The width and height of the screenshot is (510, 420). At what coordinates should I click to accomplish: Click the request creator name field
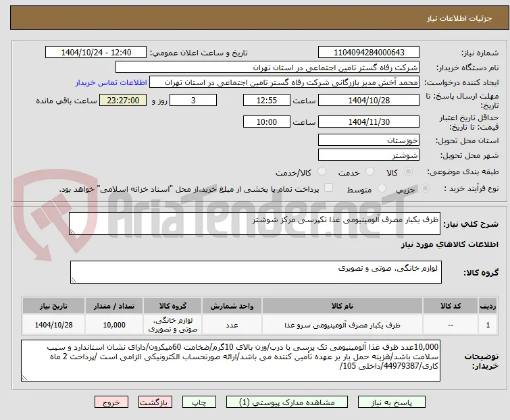tap(284, 82)
